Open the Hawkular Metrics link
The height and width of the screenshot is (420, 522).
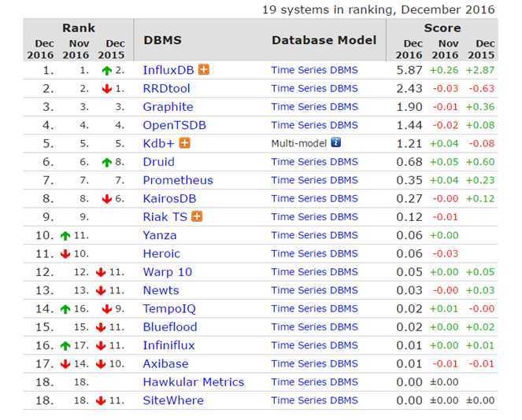[194, 382]
